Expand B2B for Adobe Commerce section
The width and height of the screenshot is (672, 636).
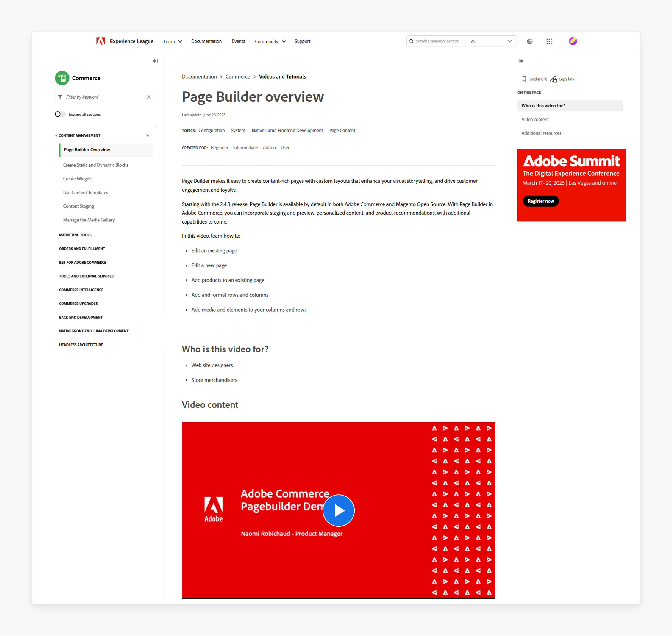pyautogui.click(x=83, y=262)
